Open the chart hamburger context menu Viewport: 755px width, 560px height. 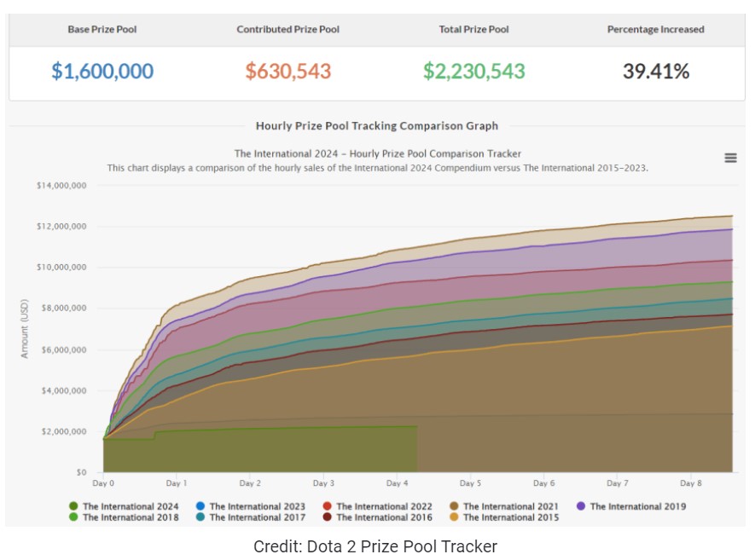[730, 158]
